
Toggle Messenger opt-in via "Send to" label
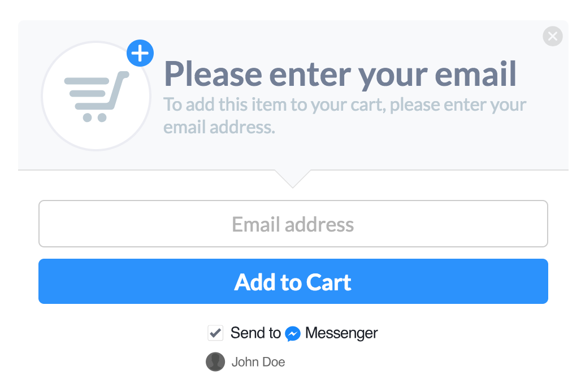pyautogui.click(x=255, y=333)
